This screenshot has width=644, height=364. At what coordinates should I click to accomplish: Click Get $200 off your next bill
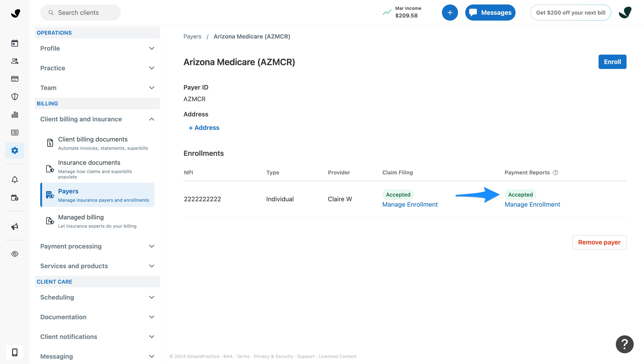571,13
